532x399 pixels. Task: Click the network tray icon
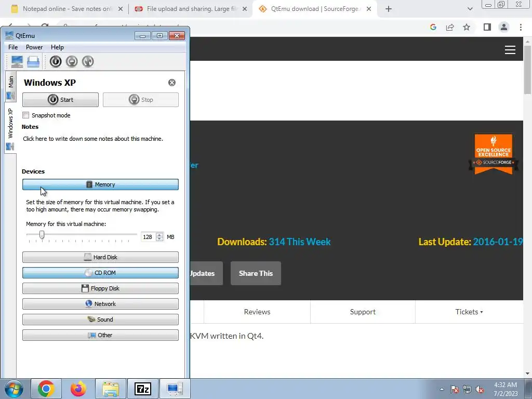click(467, 389)
